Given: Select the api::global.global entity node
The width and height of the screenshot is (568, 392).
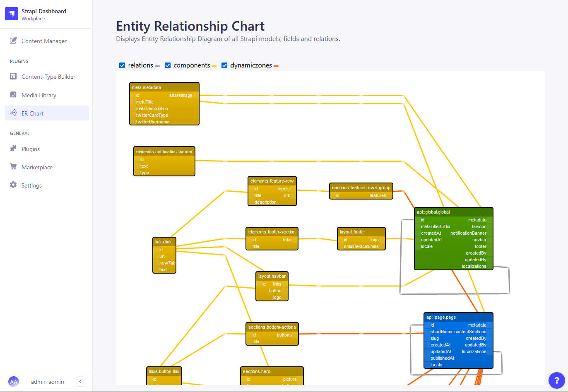Looking at the screenshot, I should click(x=453, y=238).
